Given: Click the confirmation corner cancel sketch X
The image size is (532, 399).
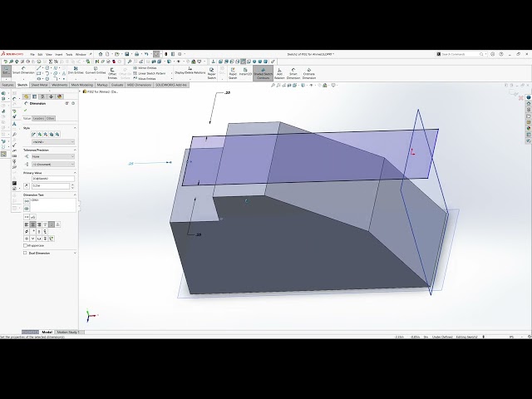Looking at the screenshot, I should [521, 98].
